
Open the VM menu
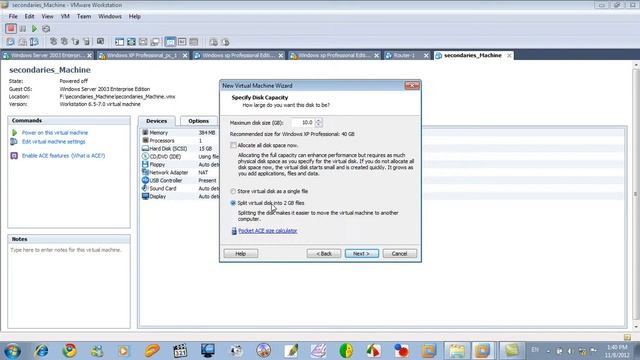(65, 16)
